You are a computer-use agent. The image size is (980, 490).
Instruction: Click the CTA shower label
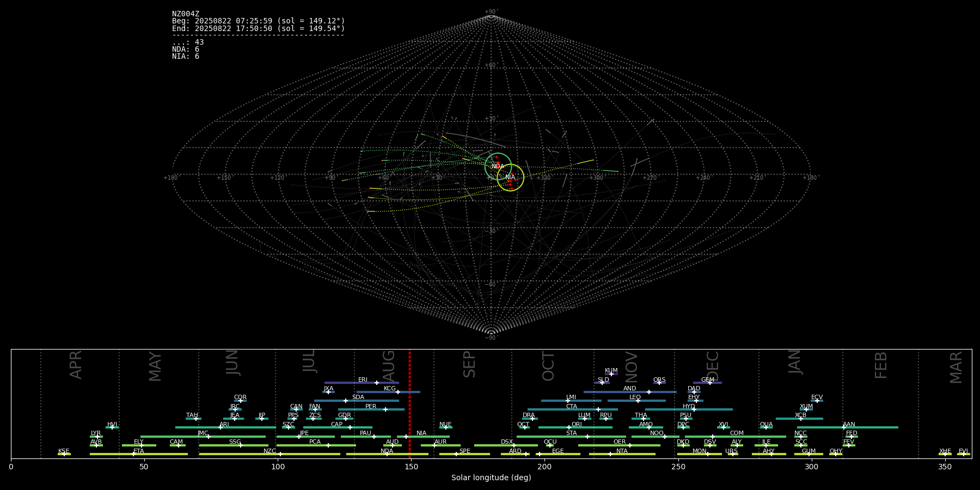(572, 407)
